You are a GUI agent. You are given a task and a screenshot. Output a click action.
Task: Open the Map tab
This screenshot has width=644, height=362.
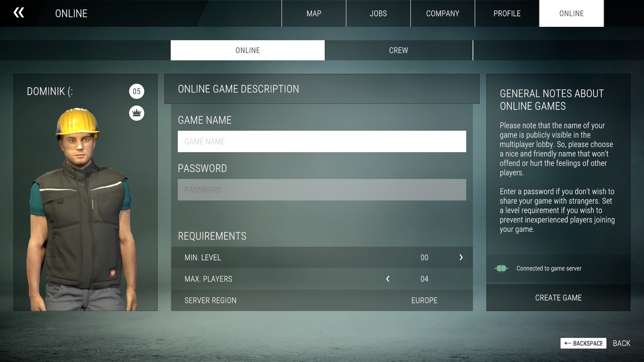tap(314, 13)
